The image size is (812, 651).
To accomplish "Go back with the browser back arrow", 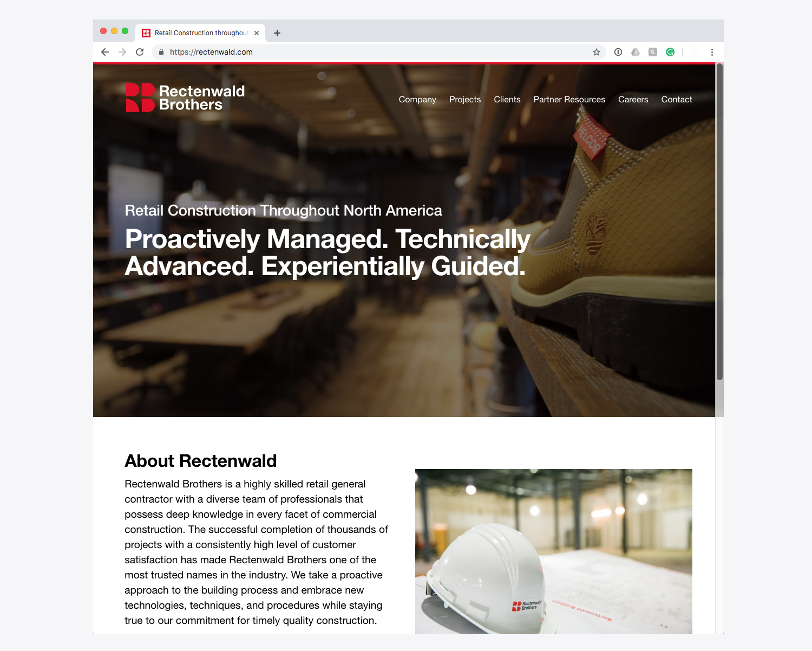I will coord(105,52).
